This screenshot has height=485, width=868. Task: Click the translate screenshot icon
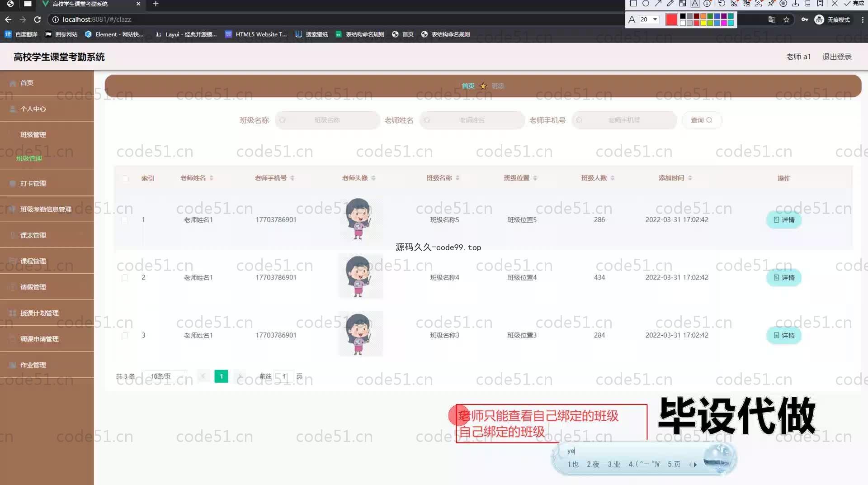pyautogui.click(x=746, y=4)
